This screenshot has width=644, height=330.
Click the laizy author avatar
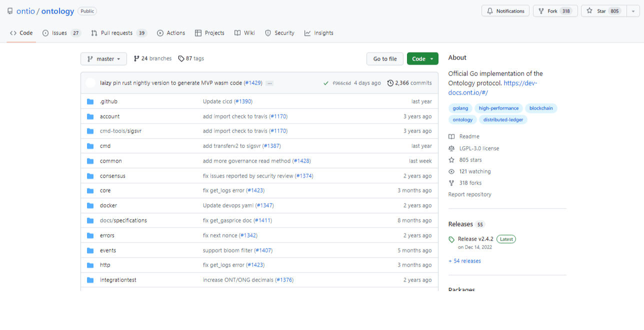coord(90,83)
